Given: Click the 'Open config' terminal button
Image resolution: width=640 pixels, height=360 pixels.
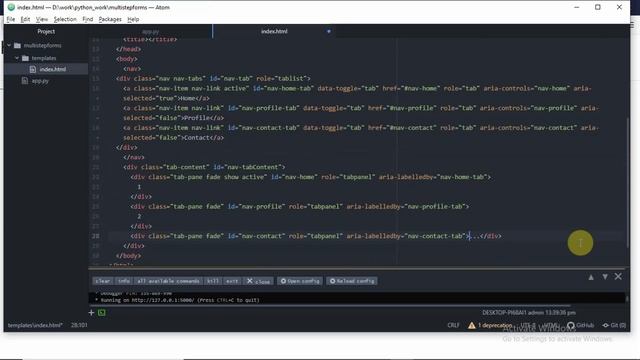Looking at the screenshot, I should pos(300,281).
